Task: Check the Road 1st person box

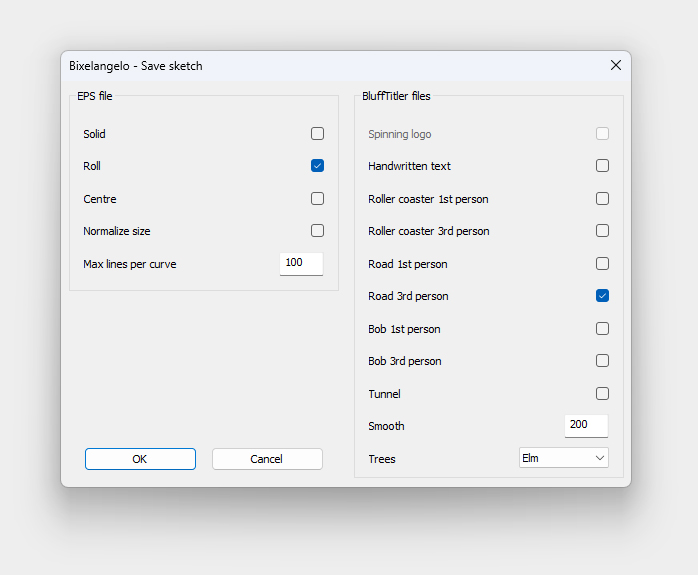Action: [x=602, y=263]
